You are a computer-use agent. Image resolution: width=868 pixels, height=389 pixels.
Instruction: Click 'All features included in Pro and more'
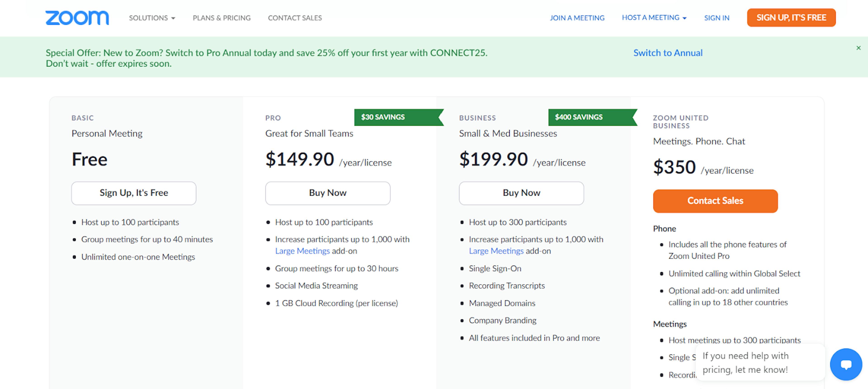pyautogui.click(x=534, y=338)
